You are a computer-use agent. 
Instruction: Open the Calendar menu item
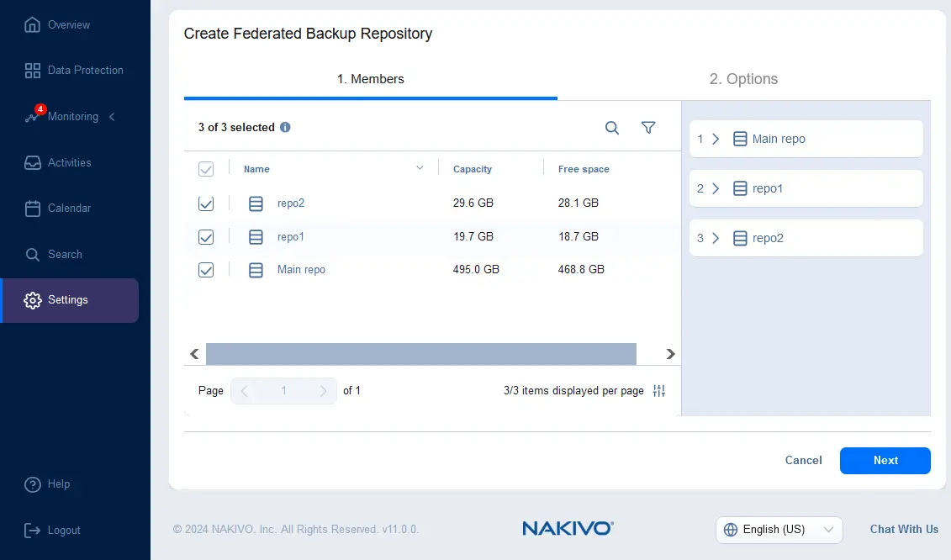69,208
